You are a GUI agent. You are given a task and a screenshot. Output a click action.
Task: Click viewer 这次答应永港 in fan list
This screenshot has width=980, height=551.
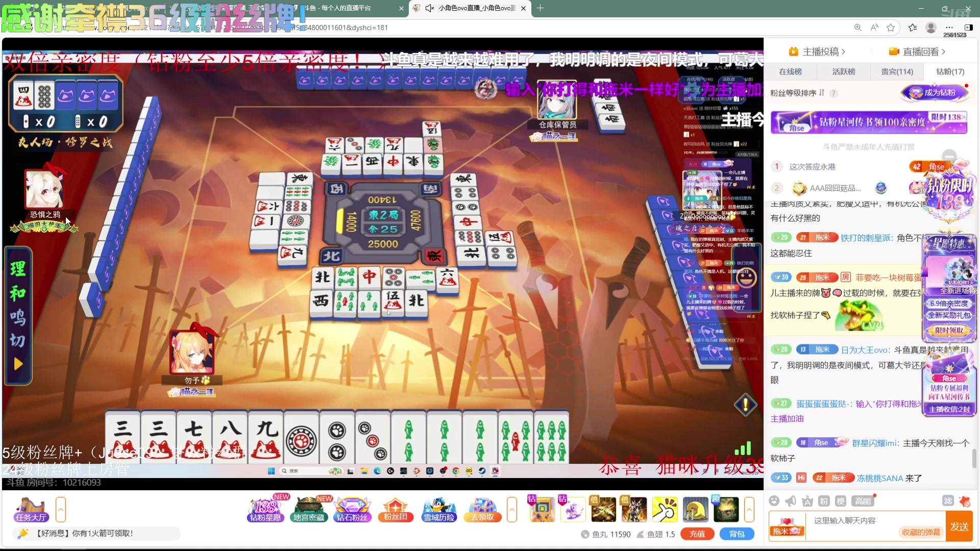[x=812, y=167]
